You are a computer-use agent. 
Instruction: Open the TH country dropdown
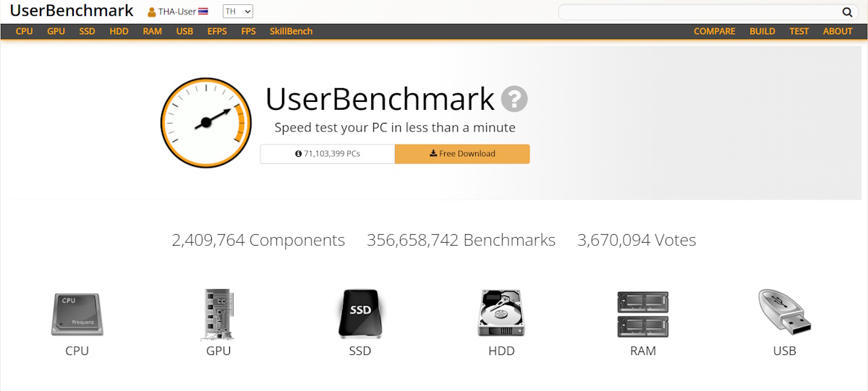pos(237,12)
